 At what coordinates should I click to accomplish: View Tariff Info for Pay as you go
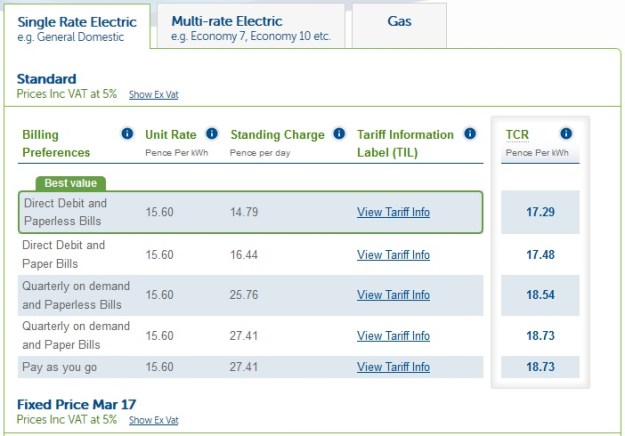click(393, 367)
